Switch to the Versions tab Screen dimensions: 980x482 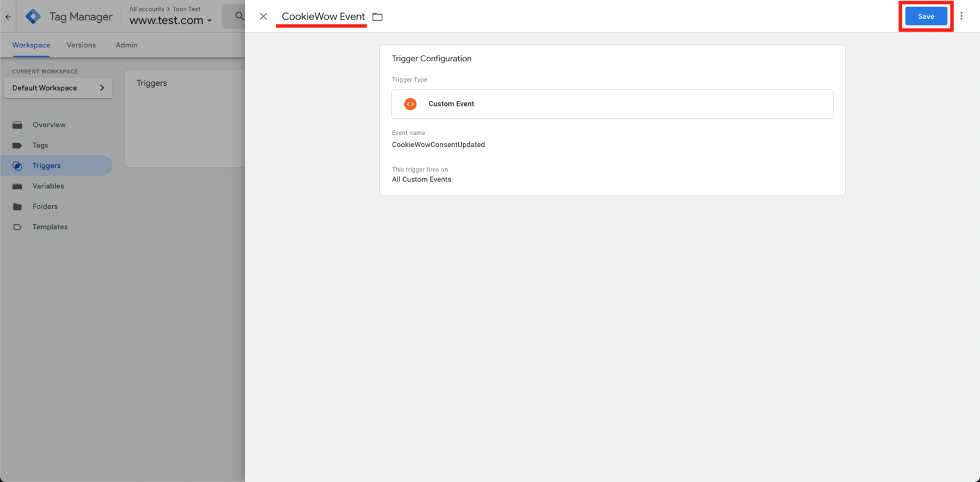[x=81, y=45]
